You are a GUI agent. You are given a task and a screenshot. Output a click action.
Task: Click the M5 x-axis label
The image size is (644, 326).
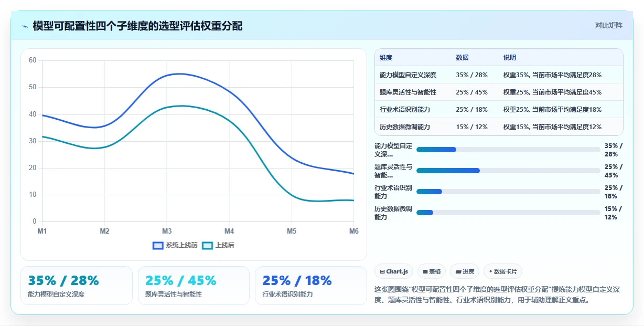[x=292, y=231]
